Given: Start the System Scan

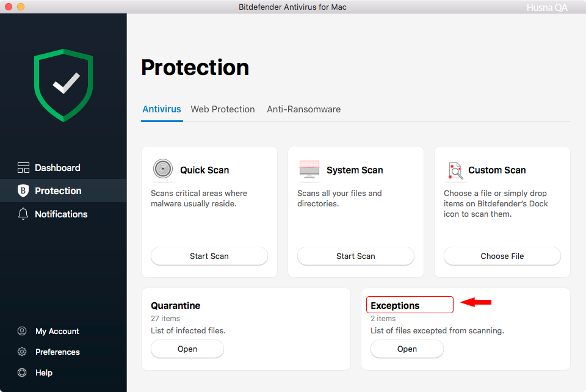Looking at the screenshot, I should click(356, 256).
